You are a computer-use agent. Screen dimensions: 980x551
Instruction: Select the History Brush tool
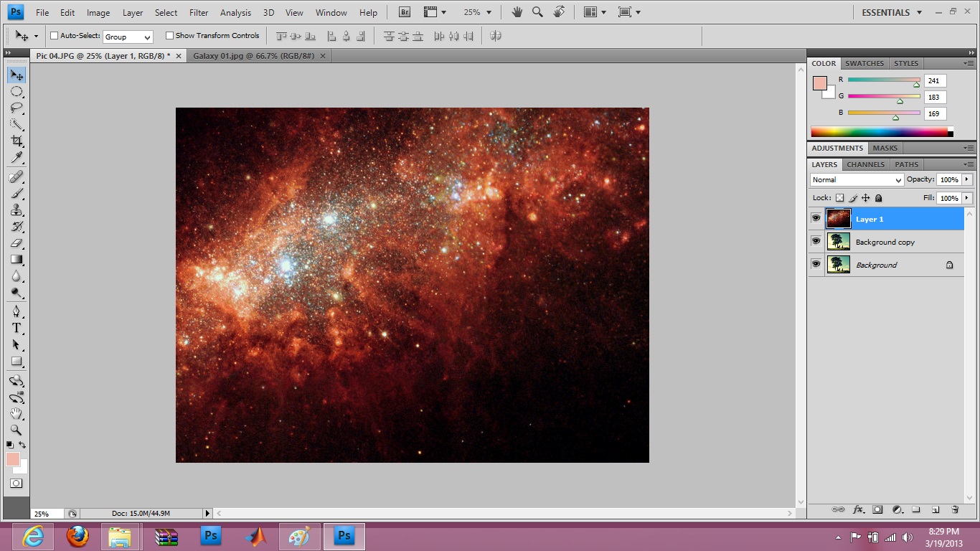[17, 227]
